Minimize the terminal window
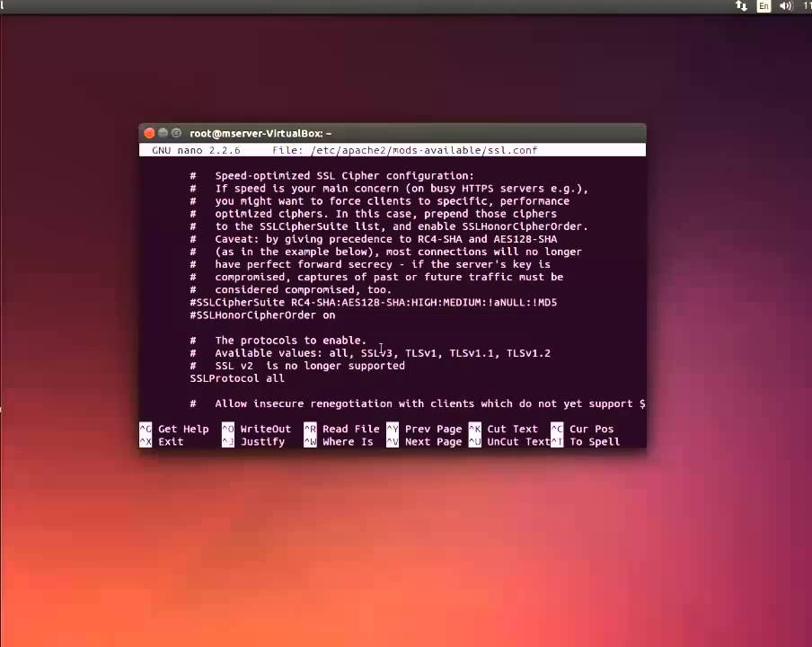The image size is (812, 647). (163, 133)
